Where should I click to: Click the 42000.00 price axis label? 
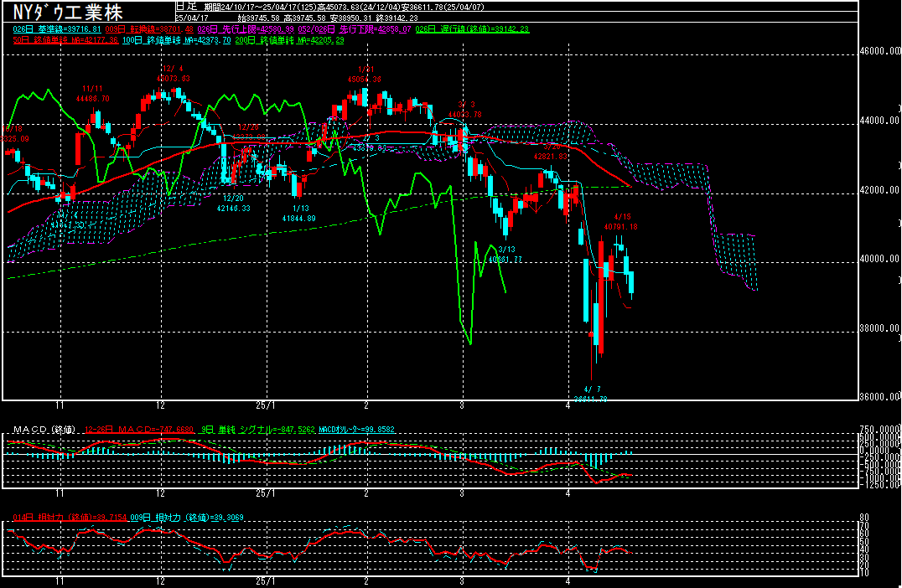point(880,190)
